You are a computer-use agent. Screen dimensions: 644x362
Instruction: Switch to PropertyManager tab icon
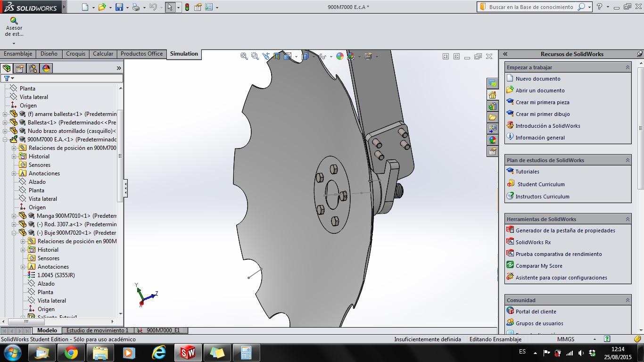click(20, 68)
